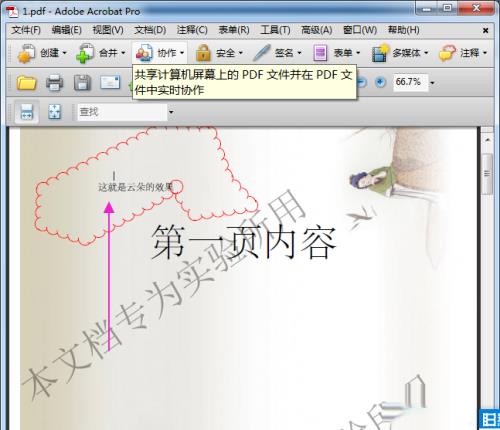Expand the Sign (签名) dropdown arrow
Image resolution: width=500 pixels, height=430 pixels.
pos(299,53)
